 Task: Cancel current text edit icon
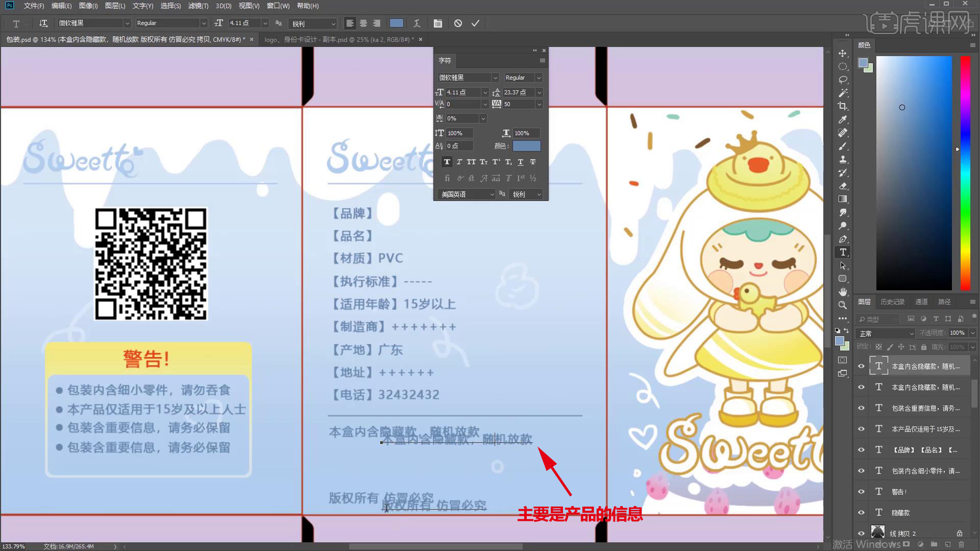[x=458, y=23]
